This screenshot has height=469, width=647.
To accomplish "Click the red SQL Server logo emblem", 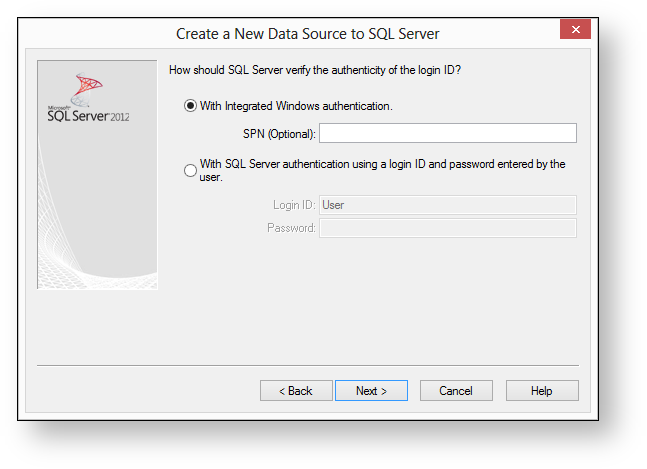I will [x=89, y=87].
